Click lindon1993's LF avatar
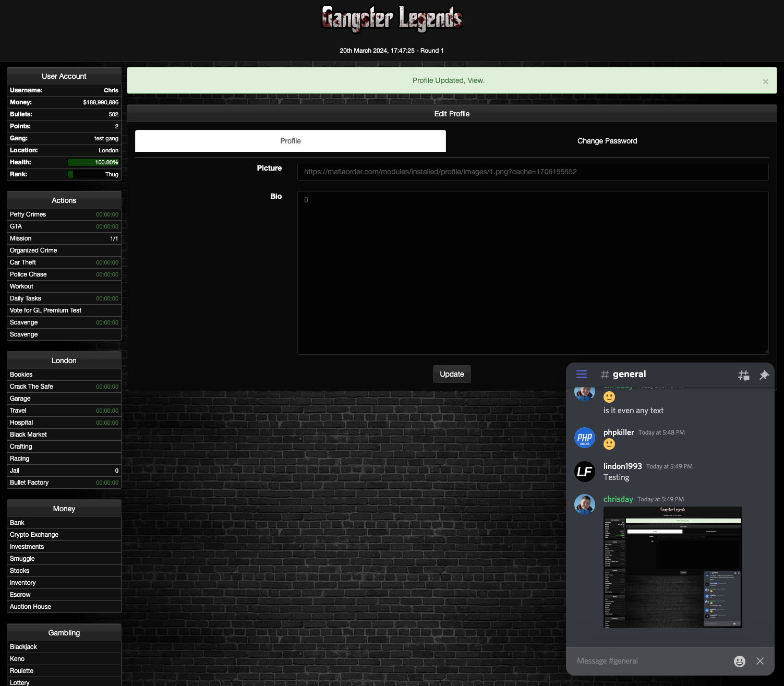The image size is (784, 686). (585, 471)
